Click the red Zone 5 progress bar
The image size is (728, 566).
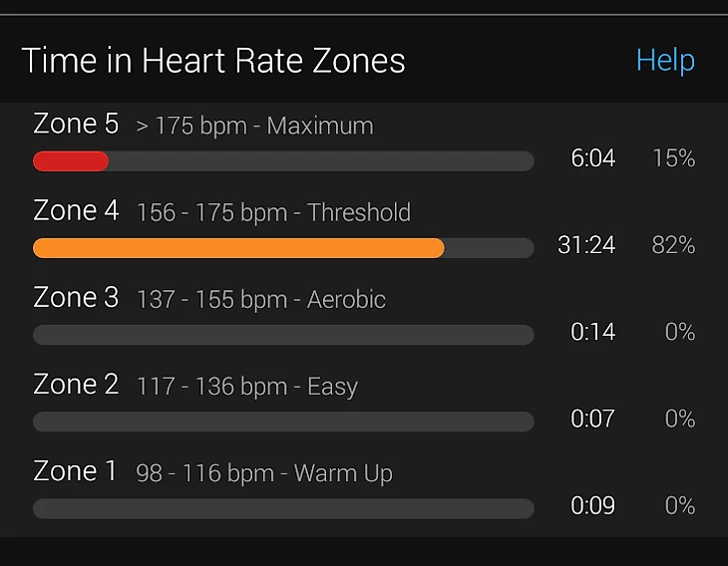coord(71,161)
